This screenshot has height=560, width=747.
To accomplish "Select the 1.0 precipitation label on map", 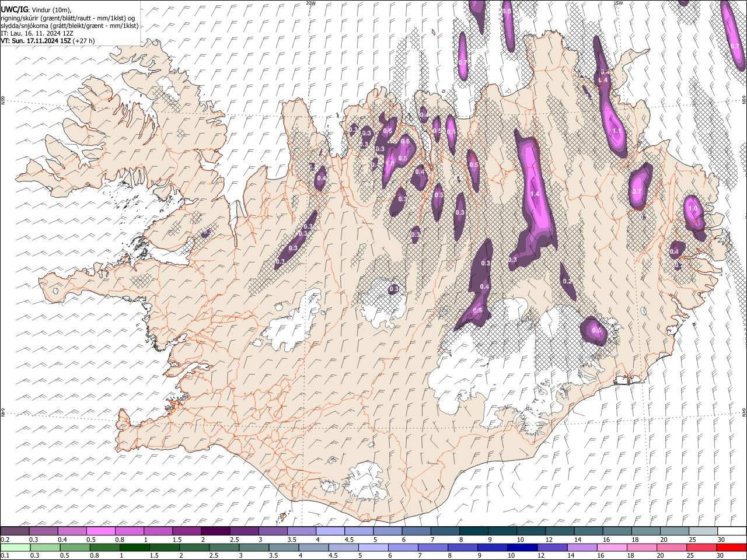I will (693, 208).
